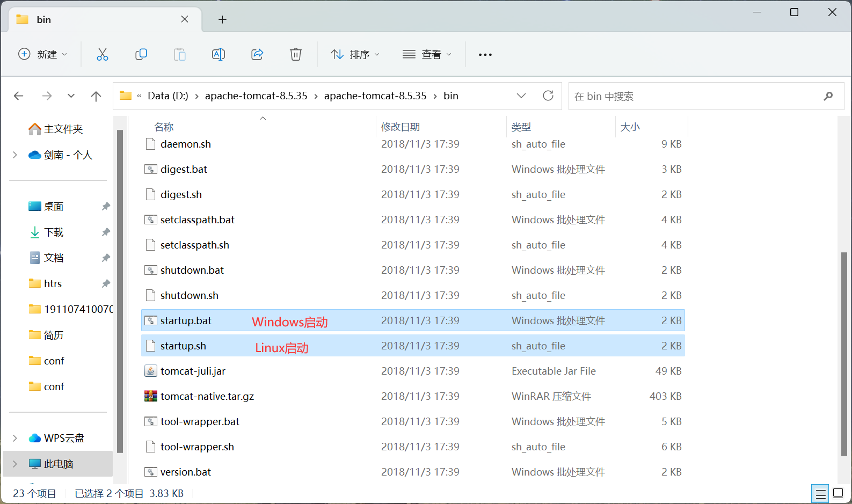Click the search magnifier icon
Image resolution: width=852 pixels, height=504 pixels.
point(828,96)
